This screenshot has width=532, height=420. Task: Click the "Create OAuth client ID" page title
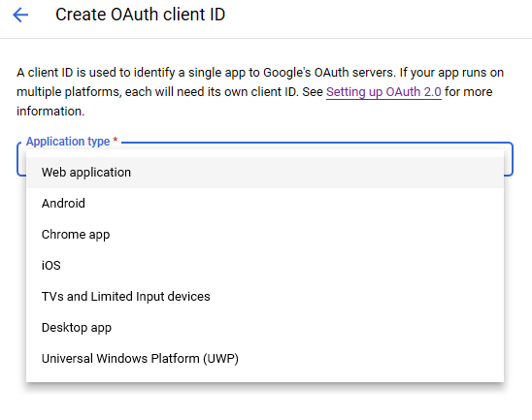(x=140, y=15)
